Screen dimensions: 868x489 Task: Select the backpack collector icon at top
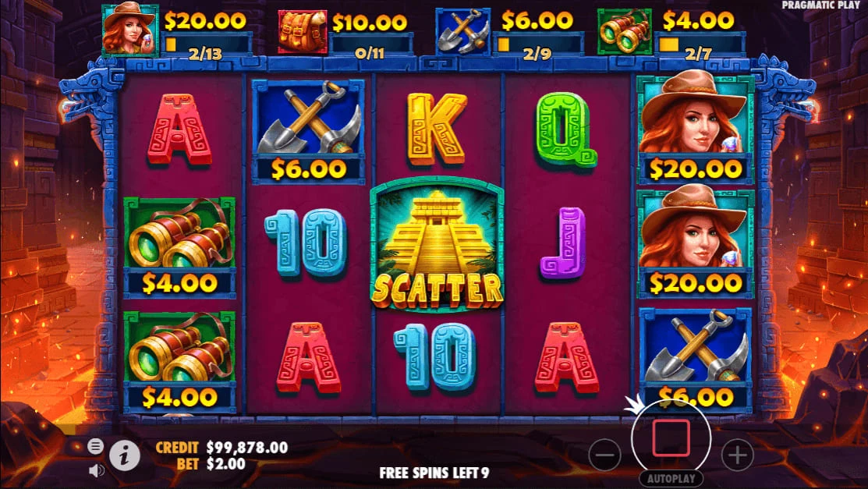pos(303,32)
